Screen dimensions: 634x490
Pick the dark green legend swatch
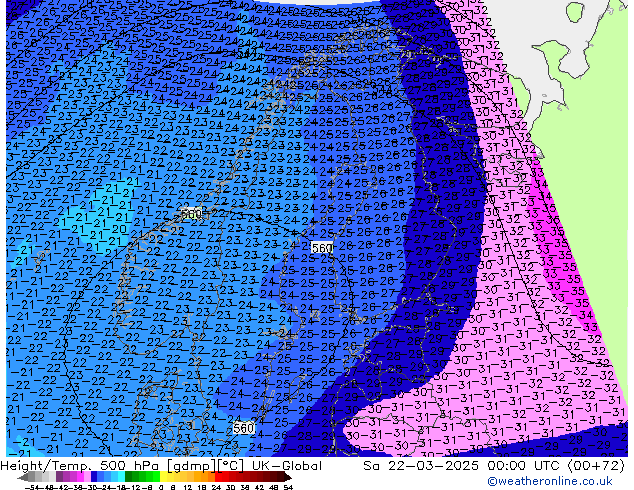(x=129, y=477)
